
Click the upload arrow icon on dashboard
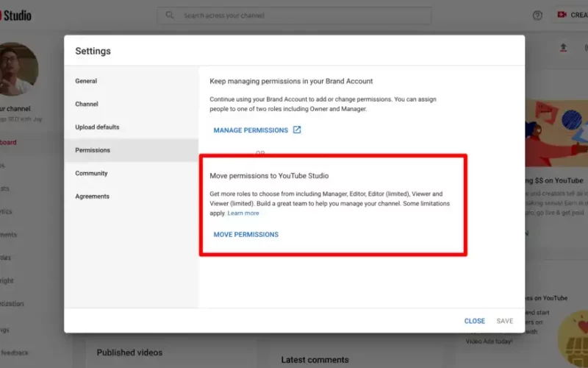(563, 48)
